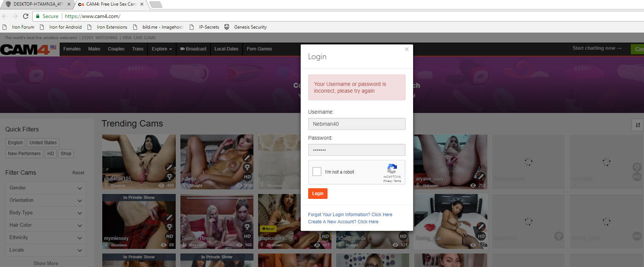Screen dimensions: 644x267
Task: Open the Couples navigation item
Action: point(116,49)
